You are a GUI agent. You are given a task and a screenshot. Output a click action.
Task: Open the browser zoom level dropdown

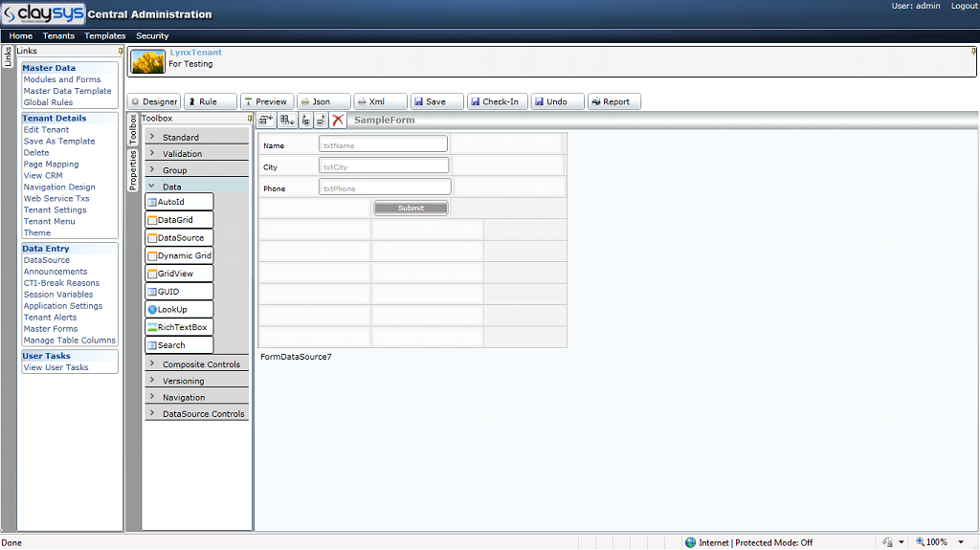pos(960,542)
